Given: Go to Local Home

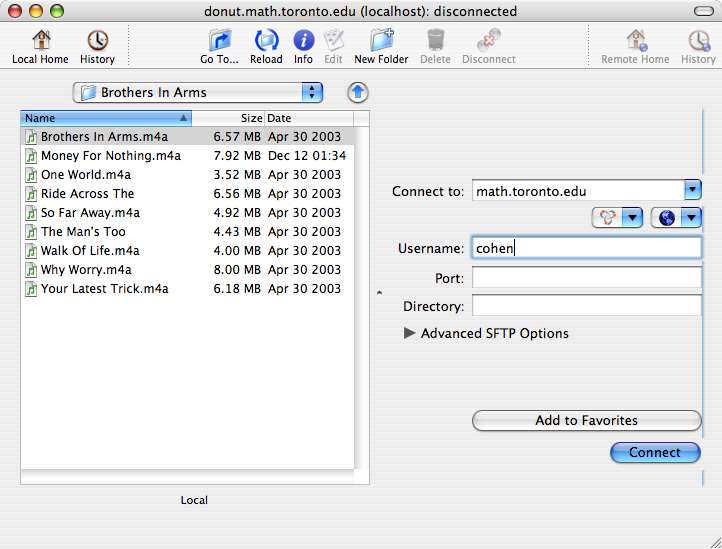Looking at the screenshot, I should (x=41, y=47).
